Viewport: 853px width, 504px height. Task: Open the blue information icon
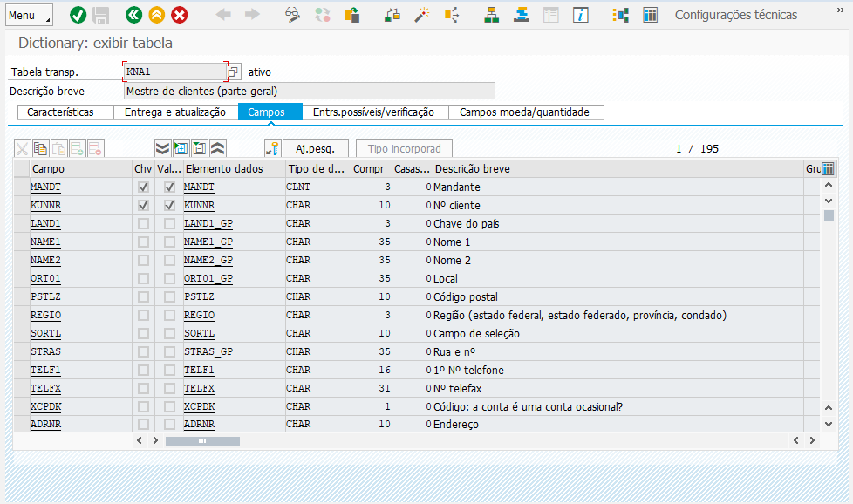tap(582, 15)
